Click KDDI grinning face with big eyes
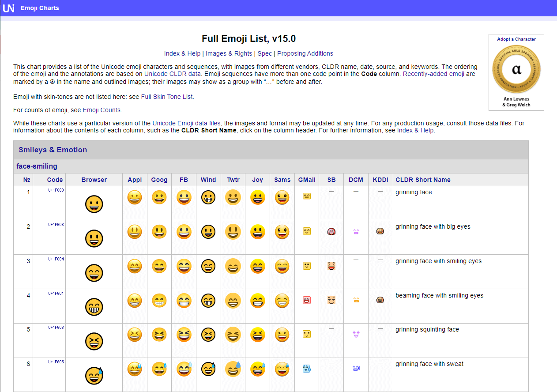Viewport: 557px width, 392px height. (x=380, y=231)
